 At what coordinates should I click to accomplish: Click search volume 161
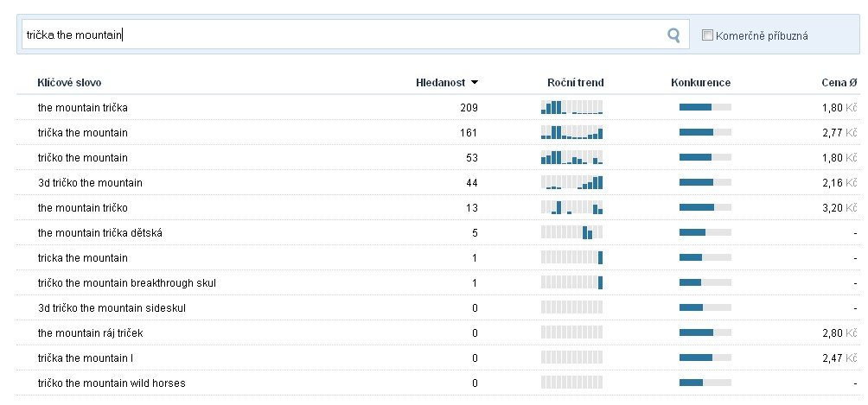[469, 133]
